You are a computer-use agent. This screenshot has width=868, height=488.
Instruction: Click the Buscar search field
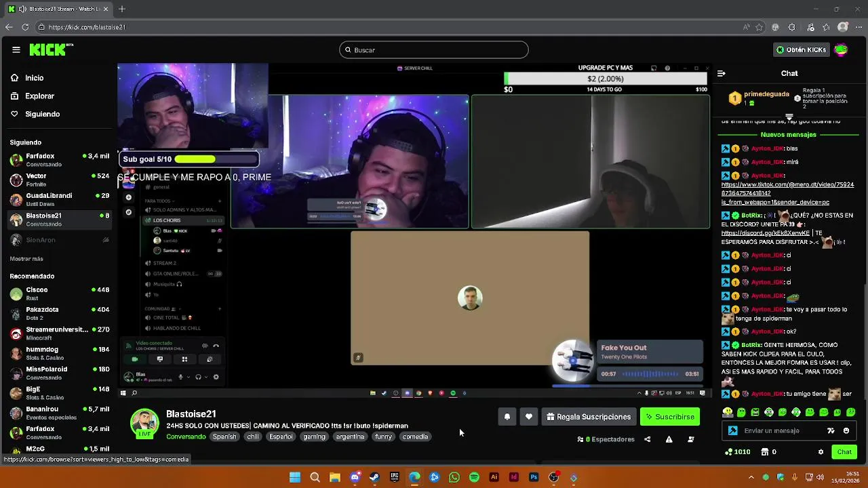[434, 49]
